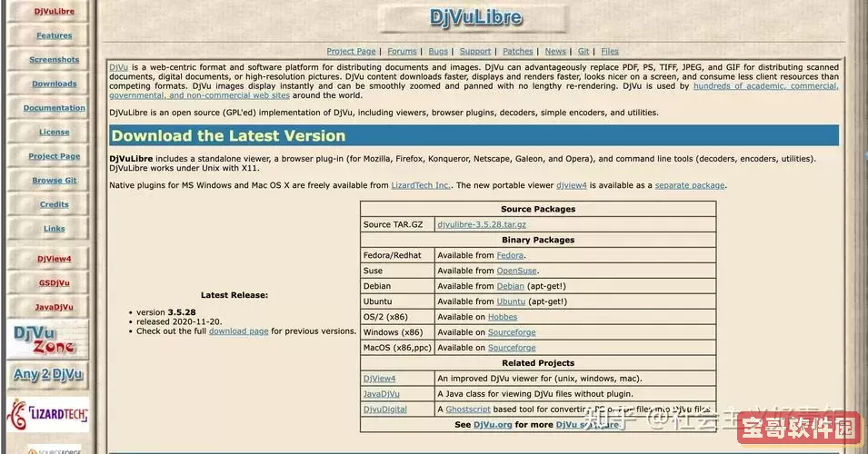The width and height of the screenshot is (868, 454).
Task: Download djvulibre-3.5.28.tar.gz source package
Action: click(482, 224)
